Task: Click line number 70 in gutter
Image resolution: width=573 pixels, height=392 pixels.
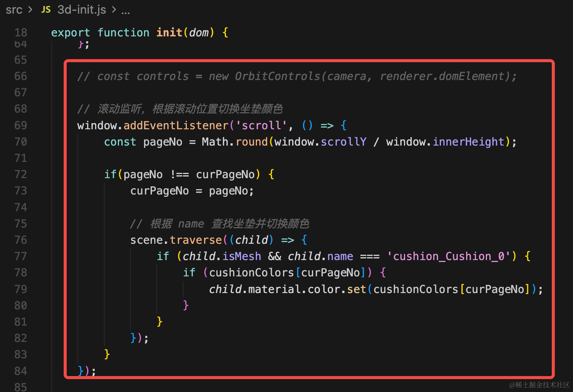Action: (x=21, y=142)
